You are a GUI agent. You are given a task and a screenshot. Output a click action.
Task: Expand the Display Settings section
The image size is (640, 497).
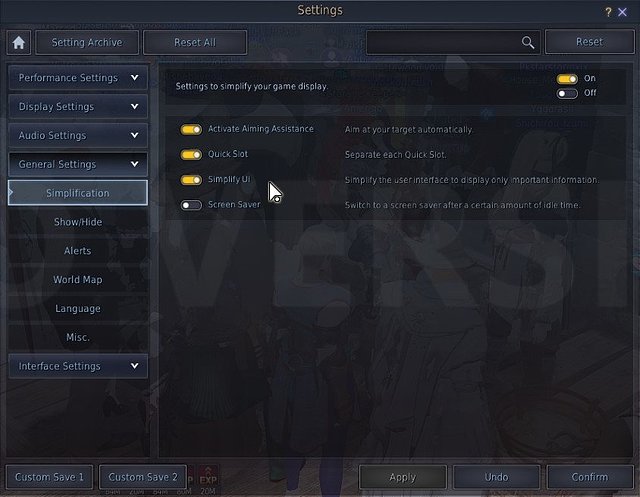[78, 106]
